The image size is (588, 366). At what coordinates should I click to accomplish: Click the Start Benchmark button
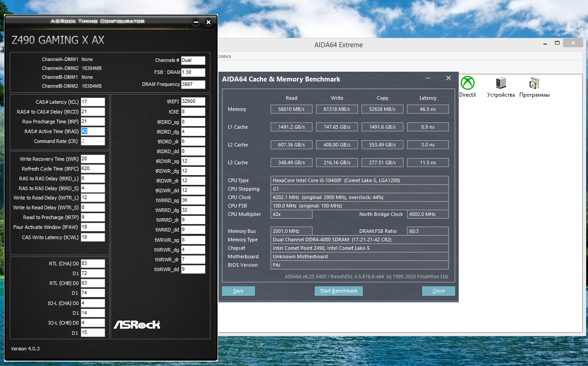339,291
